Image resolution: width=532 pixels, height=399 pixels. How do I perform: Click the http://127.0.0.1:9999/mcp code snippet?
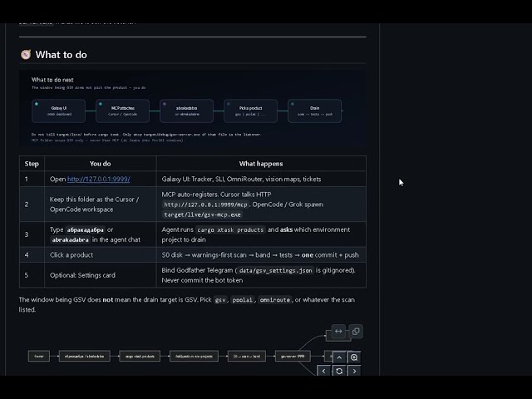(205, 204)
